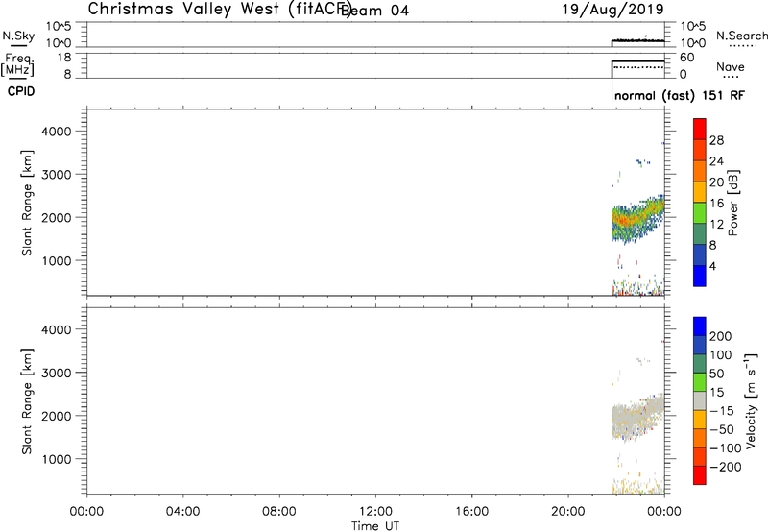Pick the yellow-orange Power colorbar segment near 16-20
The height and width of the screenshot is (532, 768).
coord(700,192)
